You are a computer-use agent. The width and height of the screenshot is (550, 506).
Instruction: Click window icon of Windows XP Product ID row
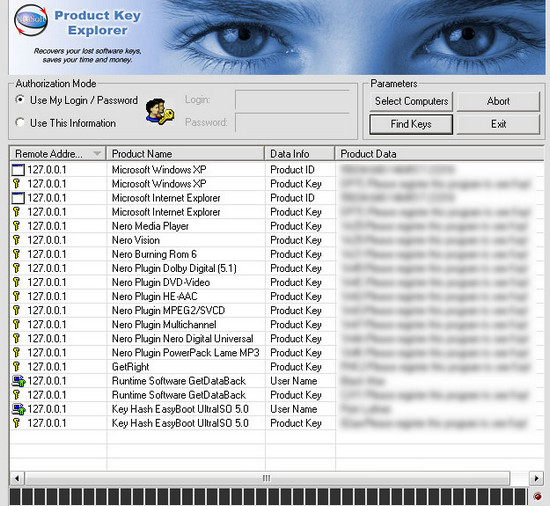coord(18,170)
